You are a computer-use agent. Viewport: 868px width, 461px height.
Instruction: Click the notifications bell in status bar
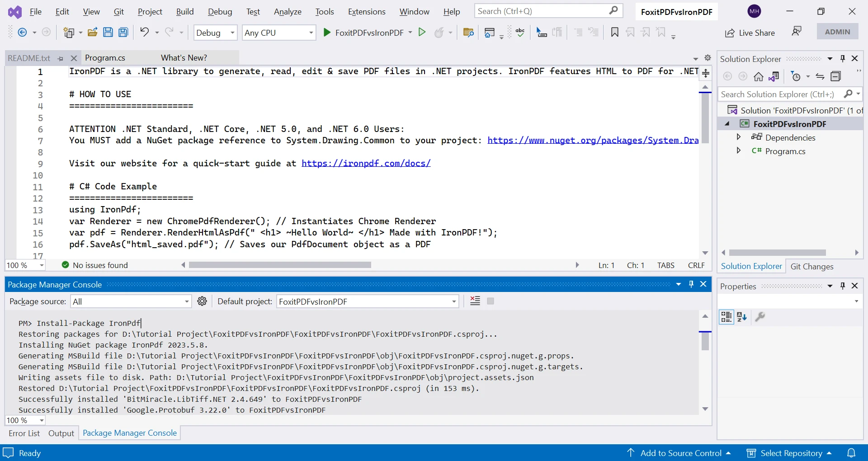click(851, 453)
